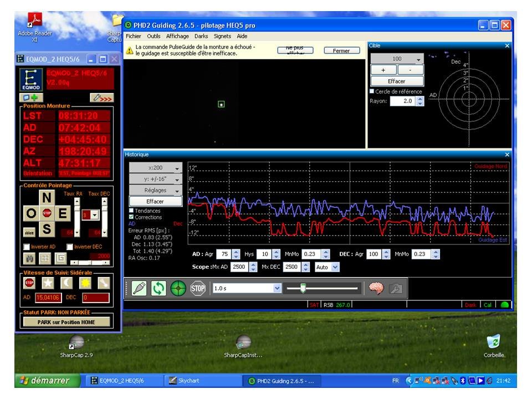Expand EQMOD setup with wrench arrows button

coord(102,98)
